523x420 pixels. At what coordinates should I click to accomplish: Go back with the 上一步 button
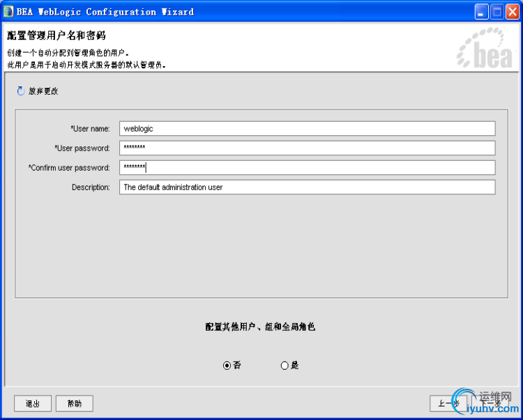[448, 403]
